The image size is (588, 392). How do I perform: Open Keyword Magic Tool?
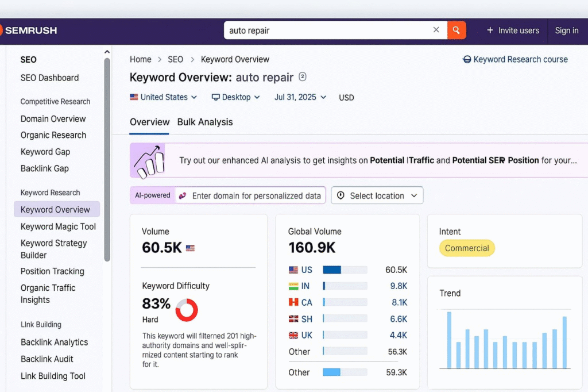[58, 226]
